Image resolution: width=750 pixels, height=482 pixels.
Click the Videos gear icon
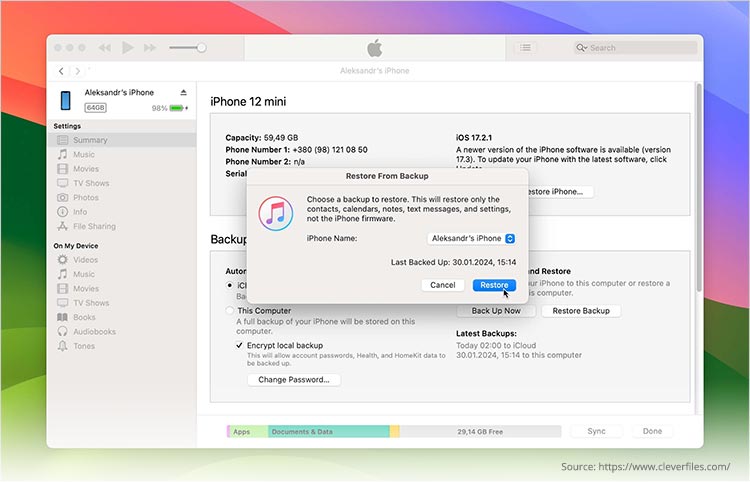click(63, 260)
